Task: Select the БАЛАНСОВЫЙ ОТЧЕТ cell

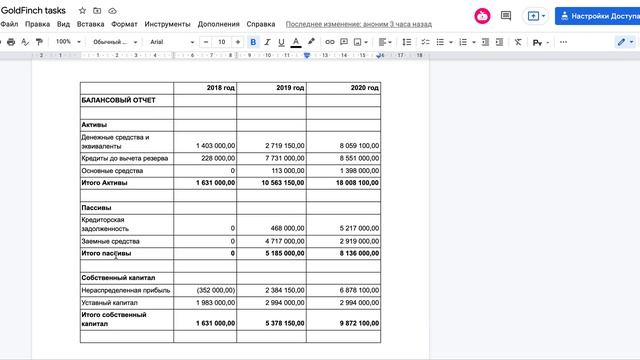Action: [127, 100]
